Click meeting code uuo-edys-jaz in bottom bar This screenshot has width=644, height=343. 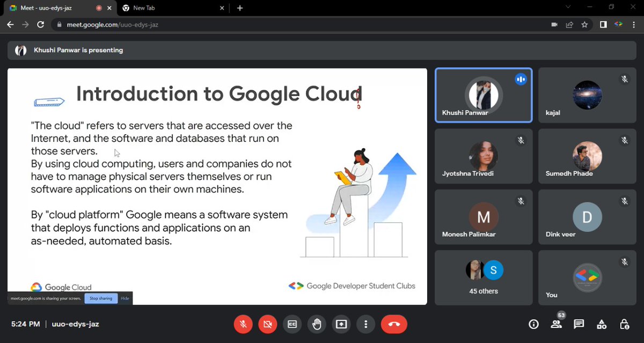pyautogui.click(x=76, y=324)
